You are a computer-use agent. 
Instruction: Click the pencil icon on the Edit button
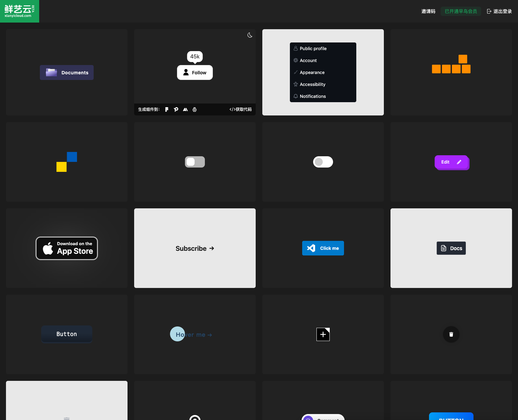click(x=459, y=162)
